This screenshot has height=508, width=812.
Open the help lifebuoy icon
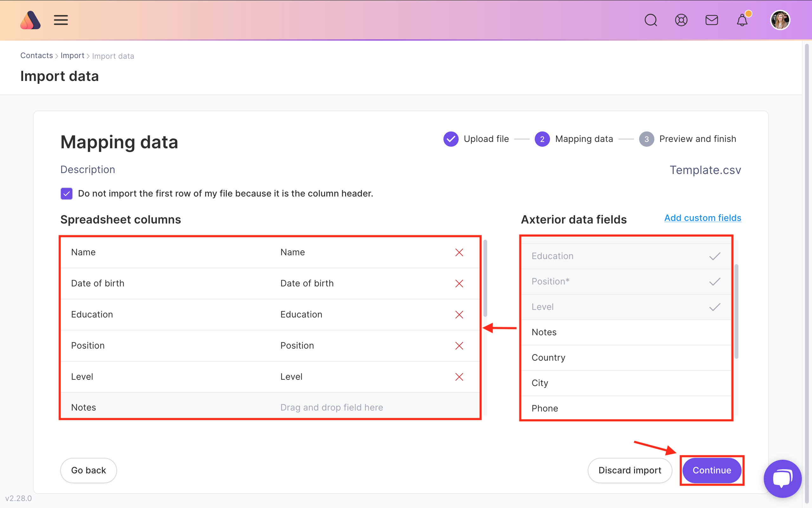pyautogui.click(x=681, y=20)
